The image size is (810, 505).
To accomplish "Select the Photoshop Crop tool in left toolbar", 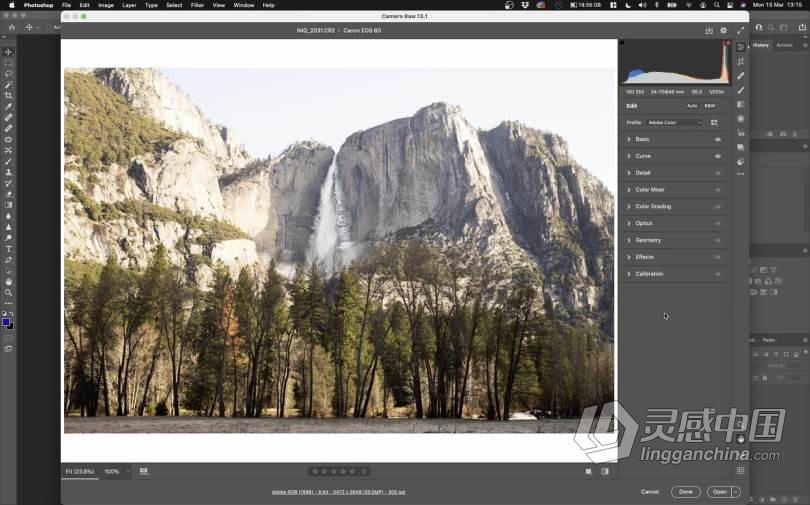I will (8, 96).
